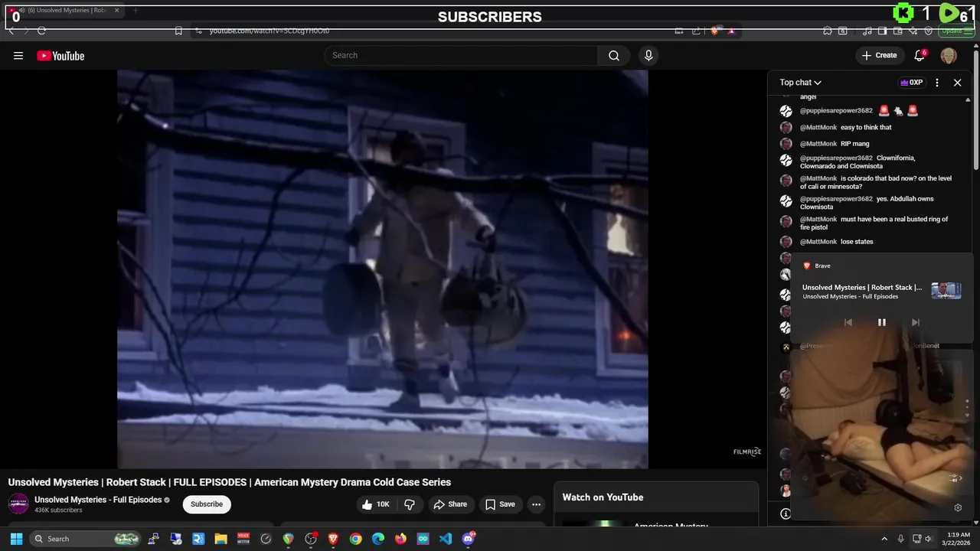Share this page from address bar
The image size is (980, 551).
pyautogui.click(x=696, y=31)
